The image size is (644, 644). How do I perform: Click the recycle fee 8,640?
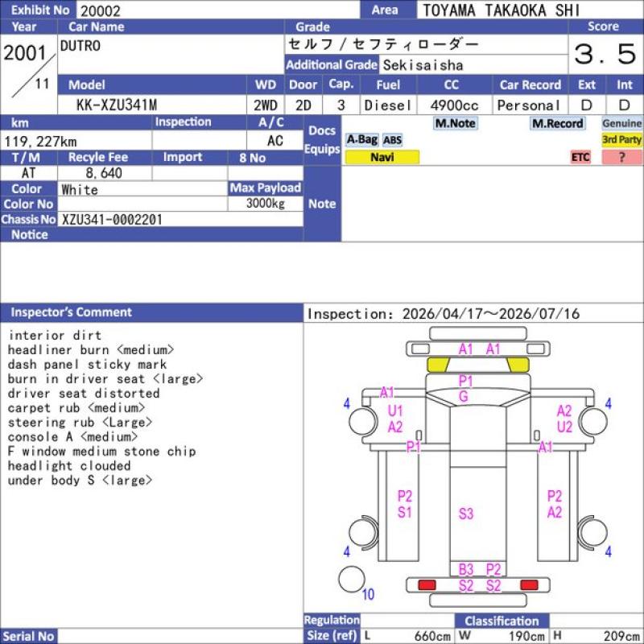click(x=104, y=173)
